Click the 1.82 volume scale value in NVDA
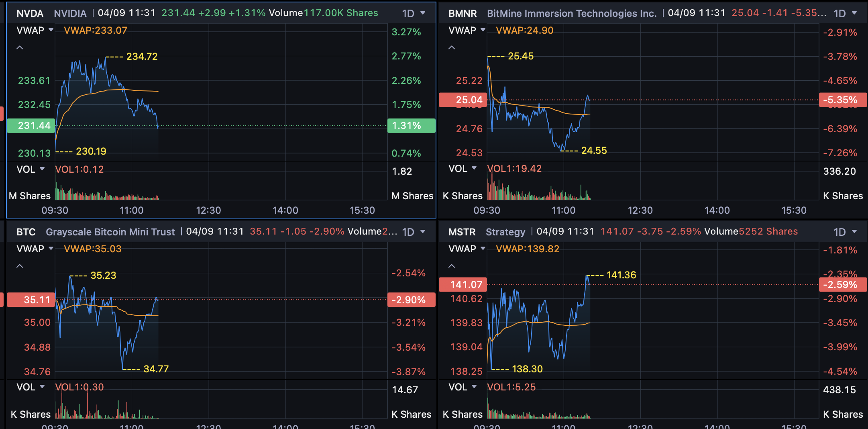This screenshot has height=429, width=868. (402, 172)
